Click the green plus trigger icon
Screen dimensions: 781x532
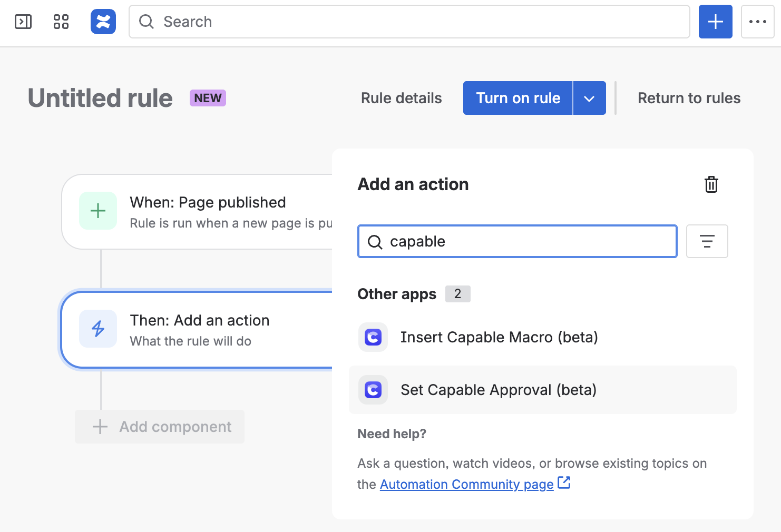98,211
